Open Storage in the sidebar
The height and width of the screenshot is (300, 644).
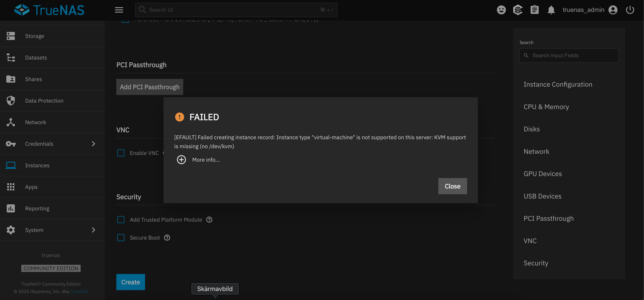(x=35, y=36)
